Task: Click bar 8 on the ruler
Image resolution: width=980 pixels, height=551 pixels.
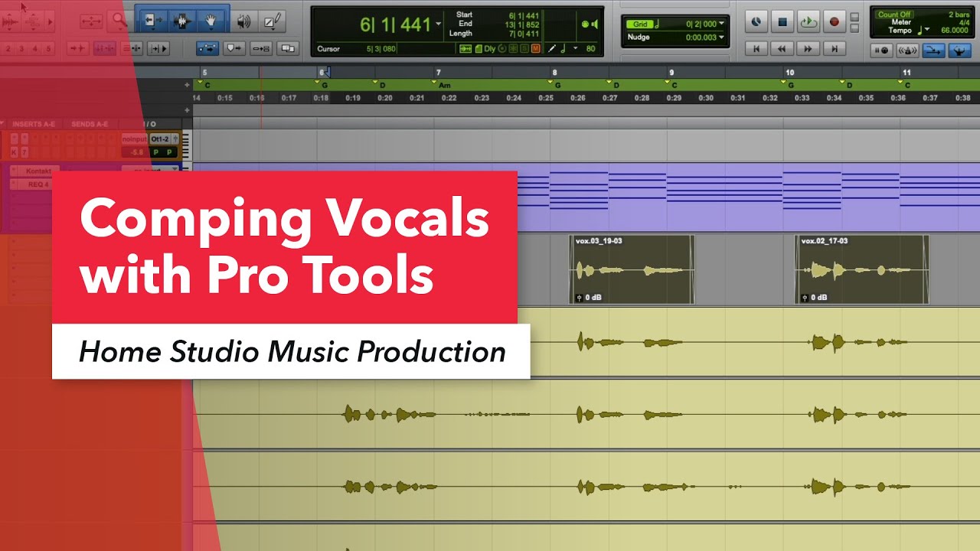Action: (554, 73)
